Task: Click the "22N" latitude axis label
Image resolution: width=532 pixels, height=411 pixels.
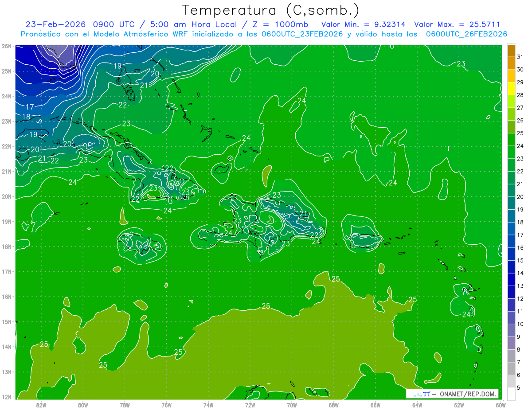Action: click(6, 146)
